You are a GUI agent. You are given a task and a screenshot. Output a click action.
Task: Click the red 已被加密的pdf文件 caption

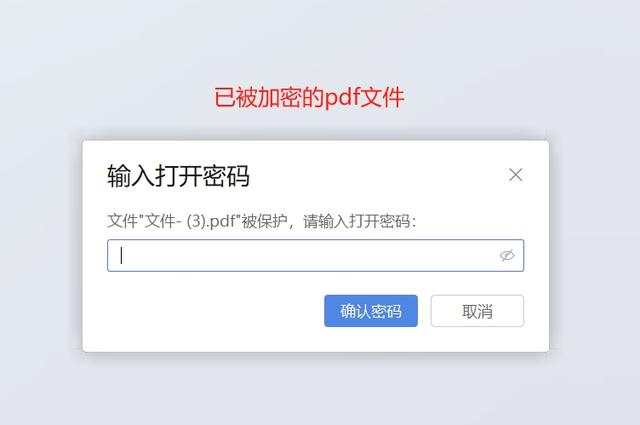pyautogui.click(x=309, y=97)
